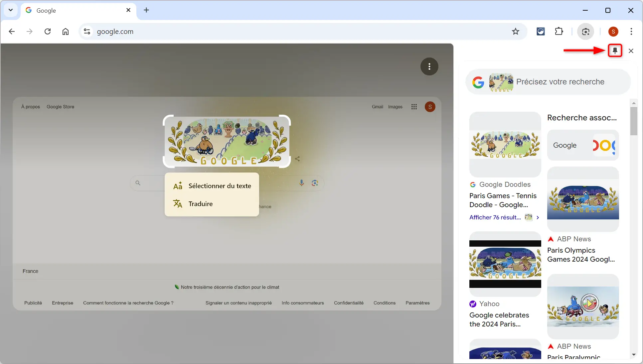The width and height of the screenshot is (643, 364).
Task: Click the tennis doodle result thumbnail
Action: tap(505, 144)
